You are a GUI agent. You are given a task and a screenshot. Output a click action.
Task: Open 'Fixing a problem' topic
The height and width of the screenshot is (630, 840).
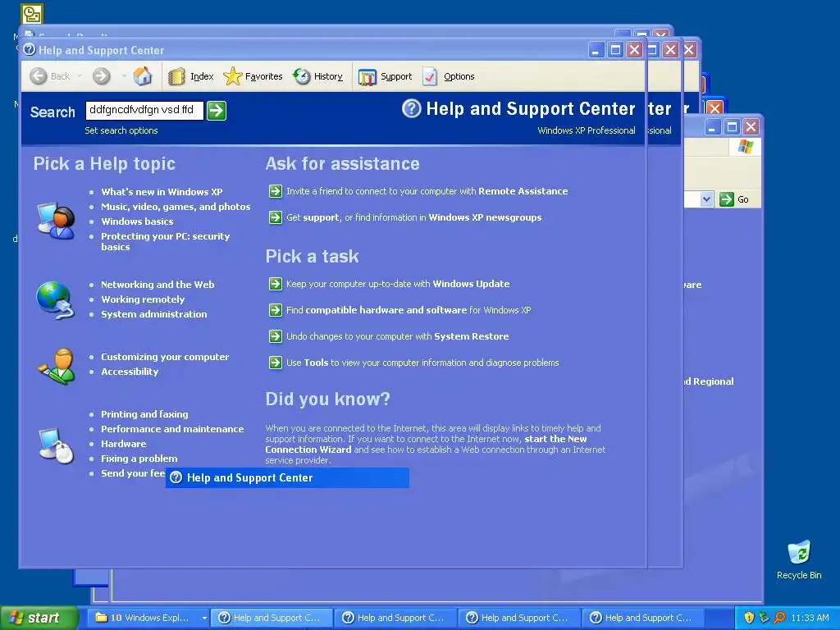pyautogui.click(x=139, y=459)
